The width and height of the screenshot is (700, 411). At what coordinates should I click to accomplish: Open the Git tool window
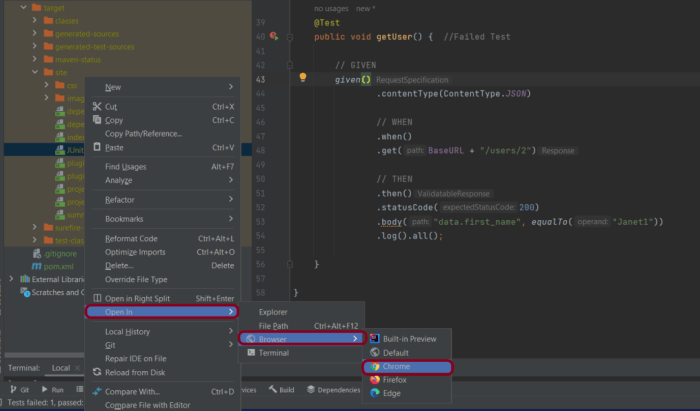pyautogui.click(x=20, y=390)
